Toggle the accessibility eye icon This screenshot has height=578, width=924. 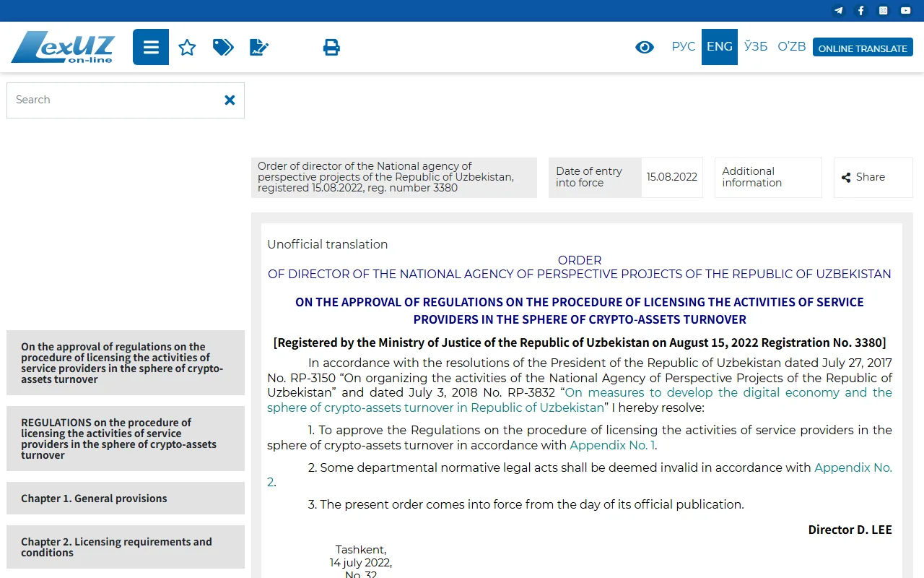click(645, 47)
